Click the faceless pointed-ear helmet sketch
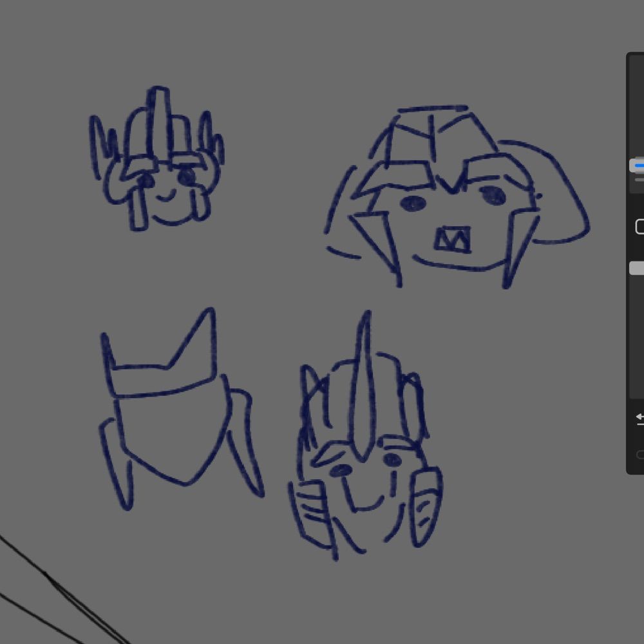This screenshot has width=644, height=644. click(182, 409)
